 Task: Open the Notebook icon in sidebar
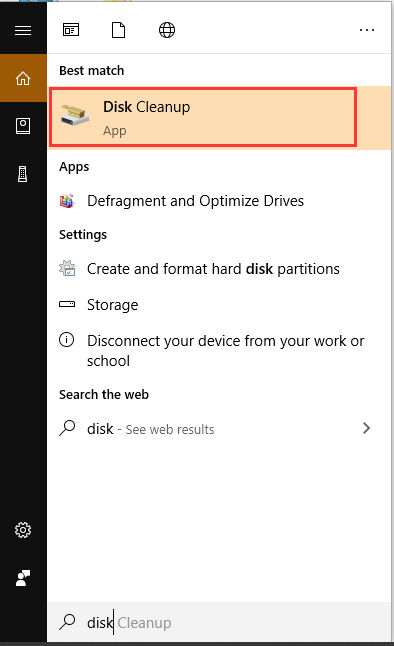tap(23, 126)
